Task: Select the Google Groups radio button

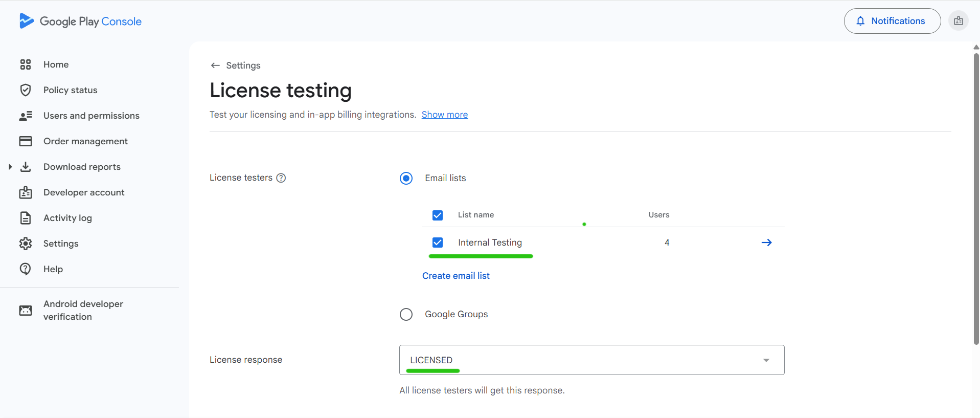Action: [406, 314]
